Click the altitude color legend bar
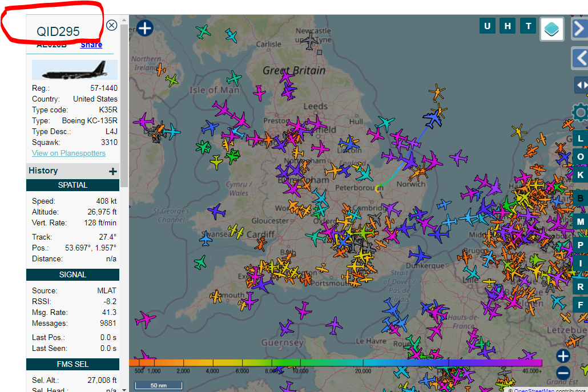The width and height of the screenshot is (588, 392). point(336,363)
